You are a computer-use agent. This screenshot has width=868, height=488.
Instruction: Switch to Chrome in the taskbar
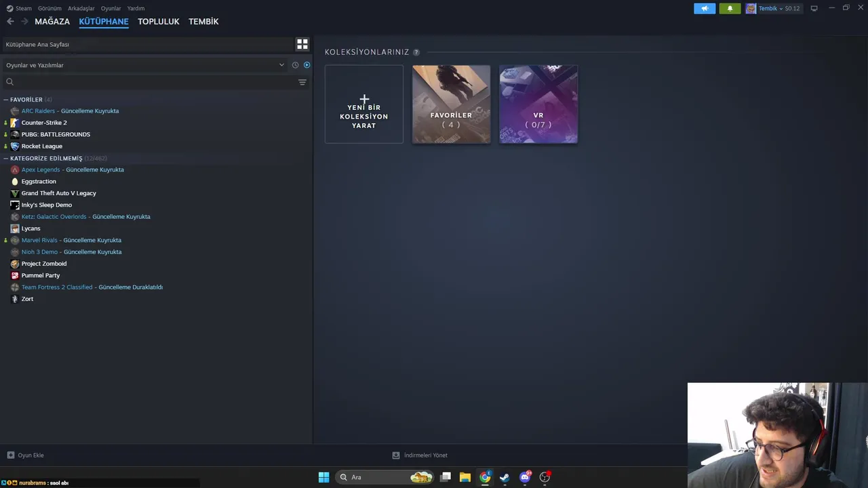pyautogui.click(x=485, y=477)
